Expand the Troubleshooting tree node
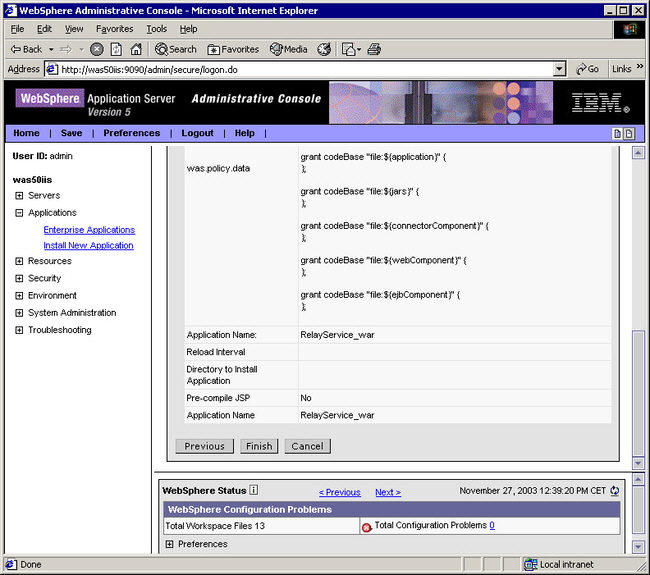The height and width of the screenshot is (575, 650). click(x=19, y=330)
